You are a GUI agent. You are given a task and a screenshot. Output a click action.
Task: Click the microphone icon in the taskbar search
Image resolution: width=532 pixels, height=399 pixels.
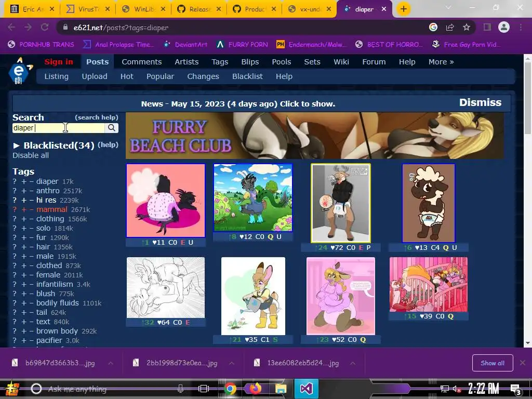click(180, 389)
